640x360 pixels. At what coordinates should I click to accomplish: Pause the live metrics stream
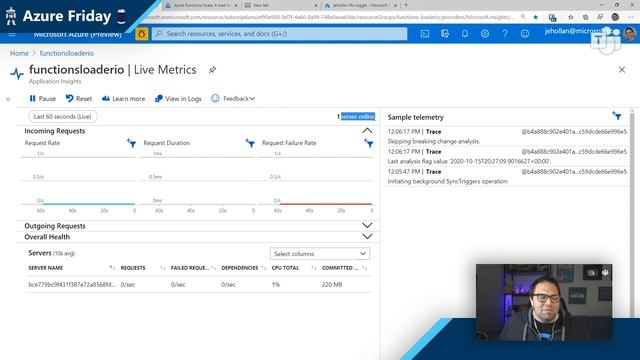point(42,98)
